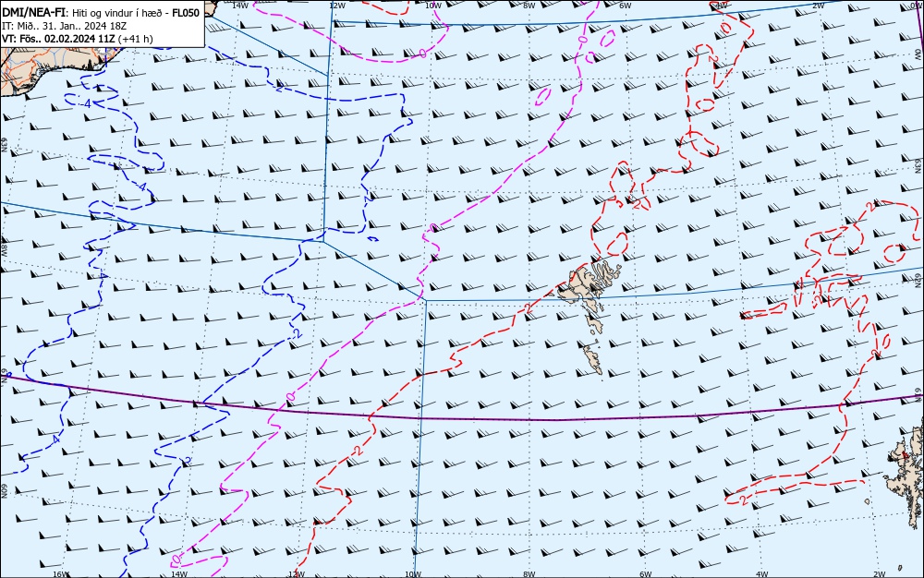Click the 2W longitude label on the top edge
Viewport: 924px width, 578px height.
coord(819,5)
